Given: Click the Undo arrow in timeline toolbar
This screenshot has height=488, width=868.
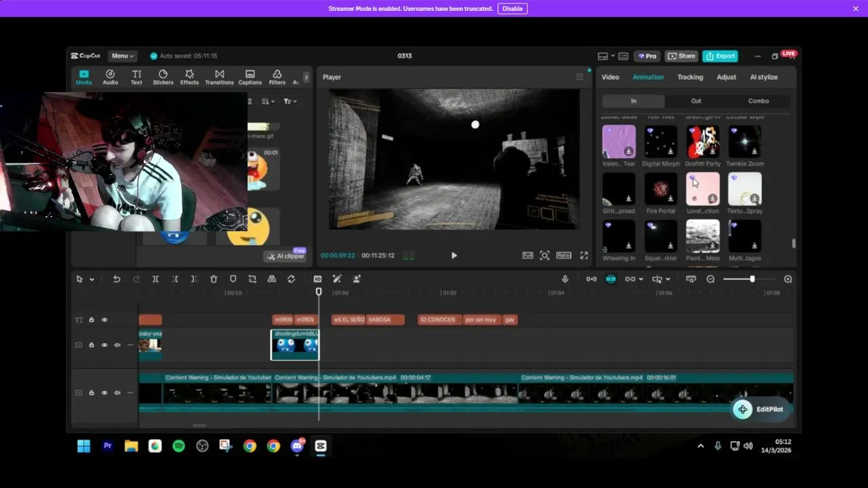Looking at the screenshot, I should tap(117, 279).
